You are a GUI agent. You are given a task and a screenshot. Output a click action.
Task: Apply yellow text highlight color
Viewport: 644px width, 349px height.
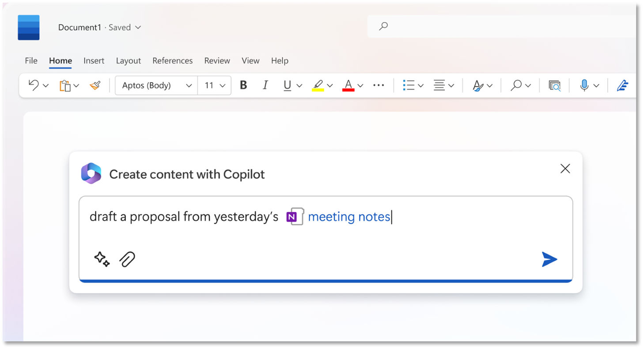click(318, 86)
